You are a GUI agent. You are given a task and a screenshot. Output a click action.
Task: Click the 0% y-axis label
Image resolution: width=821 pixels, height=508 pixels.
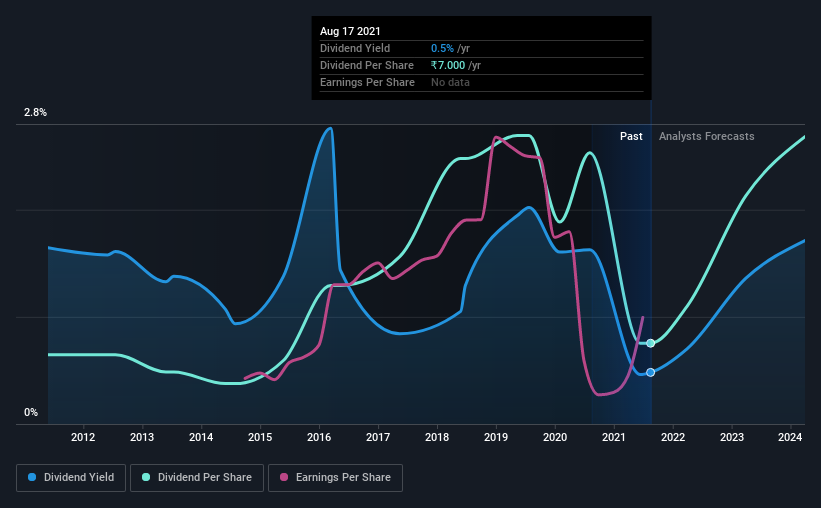coord(31,413)
